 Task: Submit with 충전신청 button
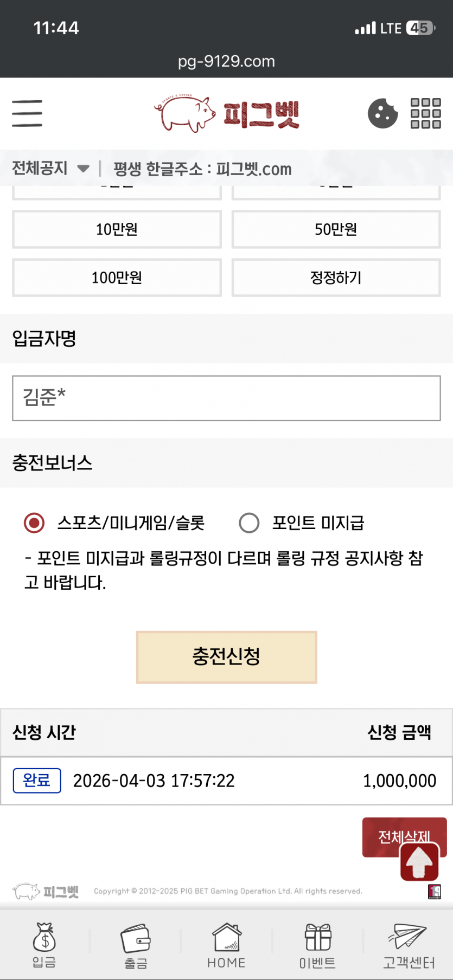(226, 657)
